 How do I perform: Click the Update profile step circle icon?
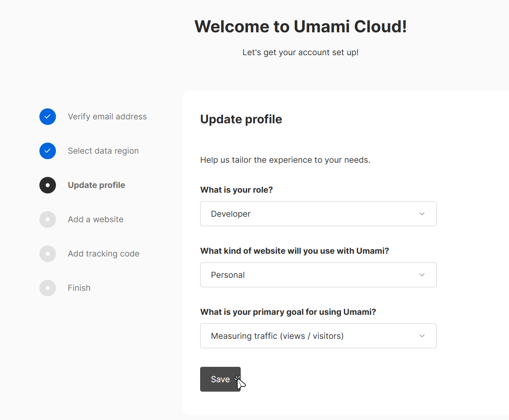(x=48, y=185)
